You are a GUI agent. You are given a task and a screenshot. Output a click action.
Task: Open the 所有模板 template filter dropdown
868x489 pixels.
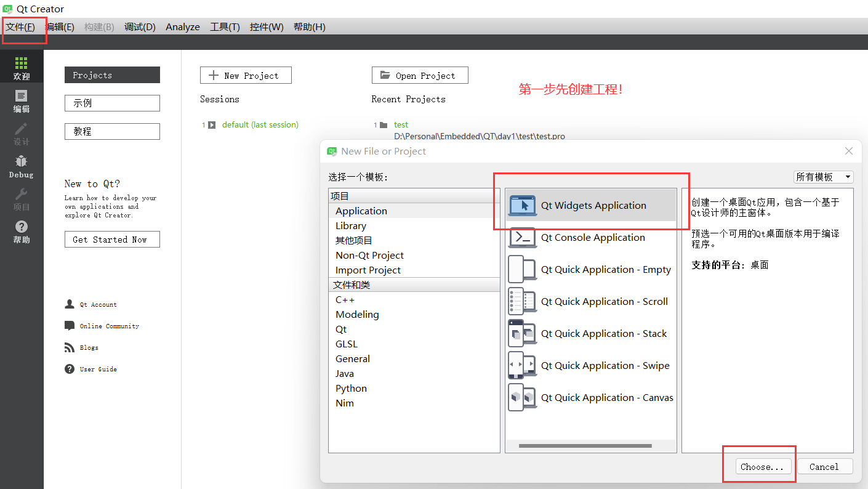point(824,177)
